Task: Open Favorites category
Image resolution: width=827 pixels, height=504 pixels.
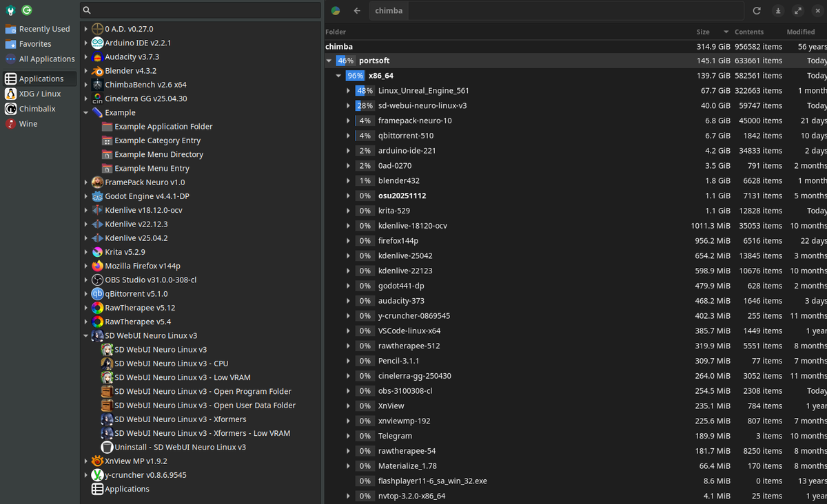Action: 39,44
